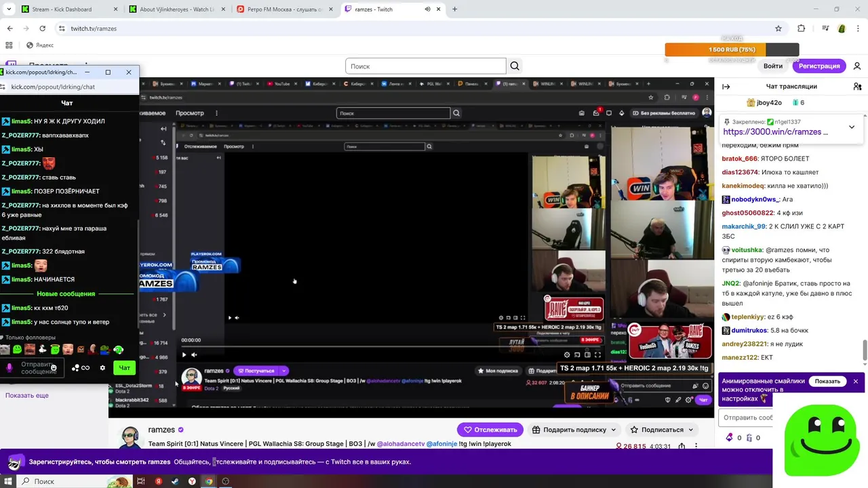Viewport: 868px width, 488px height.
Task: Dismiss the animated emotes notice
Action: coord(856,382)
